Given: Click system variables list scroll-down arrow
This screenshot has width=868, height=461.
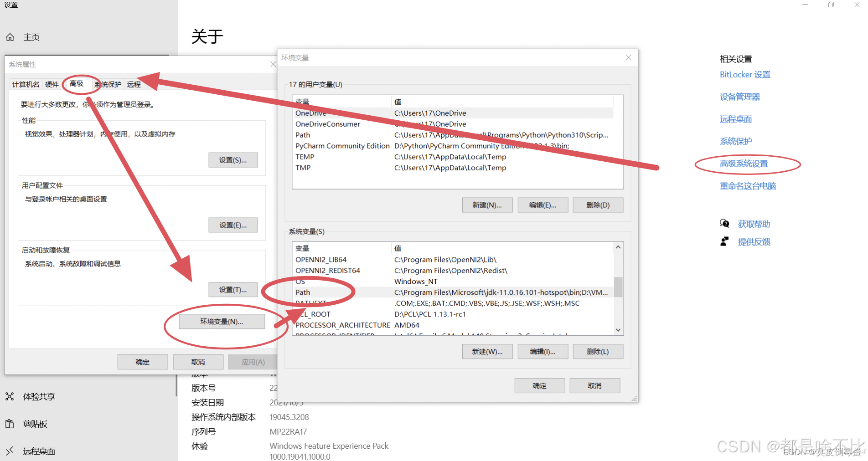Looking at the screenshot, I should pyautogui.click(x=618, y=330).
